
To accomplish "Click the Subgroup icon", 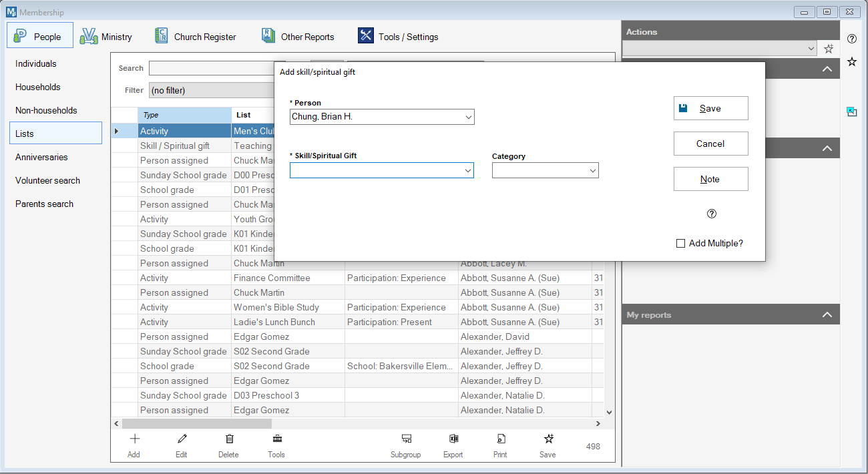I will pos(406,439).
